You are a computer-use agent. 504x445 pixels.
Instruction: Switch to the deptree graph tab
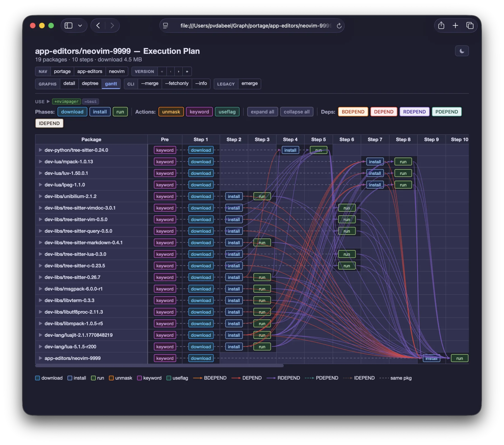[x=90, y=84]
